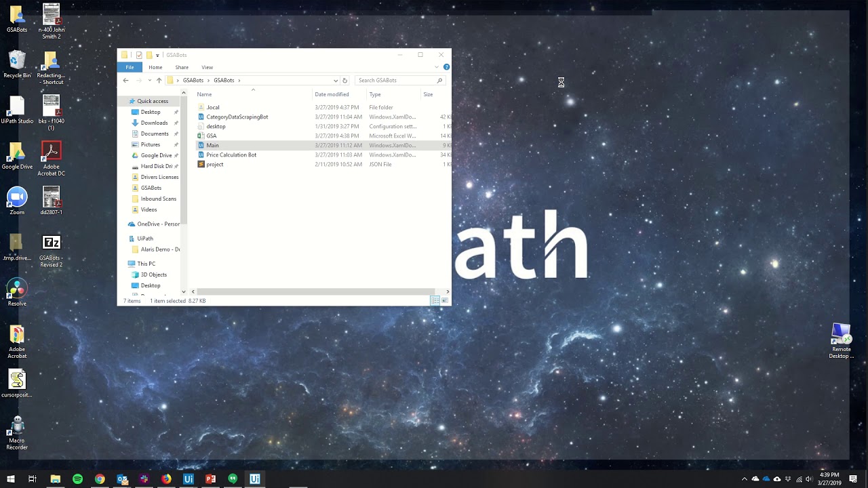Open Downloads in Quick access
Screen dimensions: 868x488
(x=154, y=123)
